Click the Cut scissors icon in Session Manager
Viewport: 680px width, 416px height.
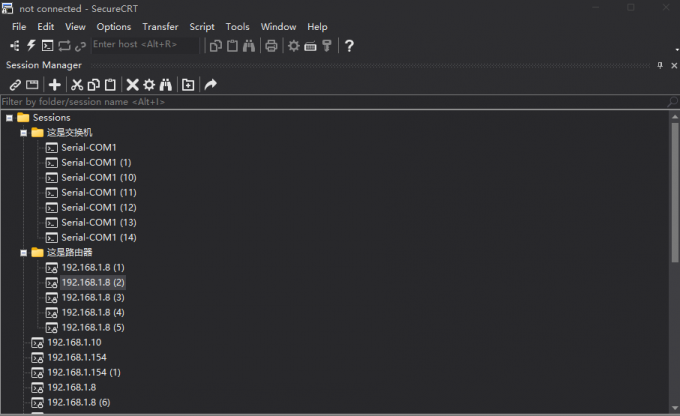point(77,85)
